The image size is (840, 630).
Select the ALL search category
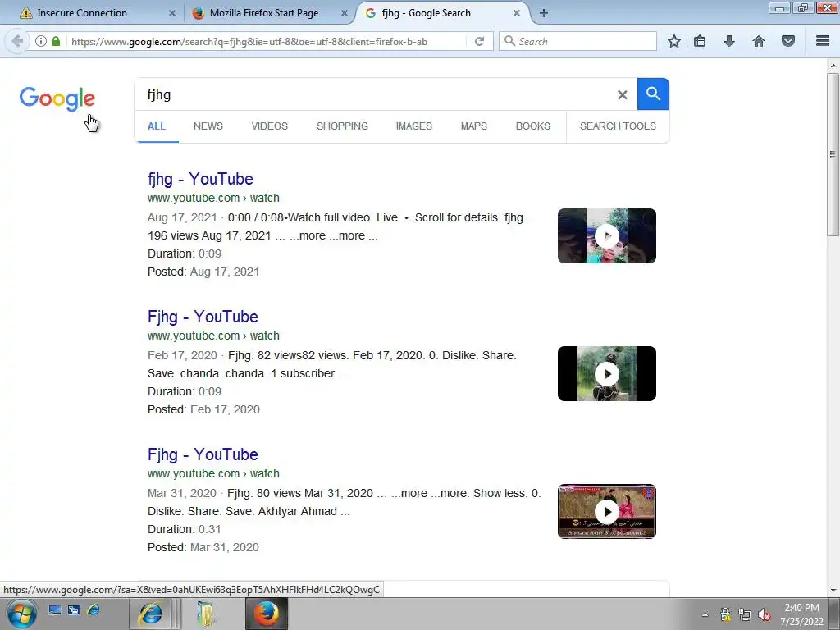pos(157,126)
